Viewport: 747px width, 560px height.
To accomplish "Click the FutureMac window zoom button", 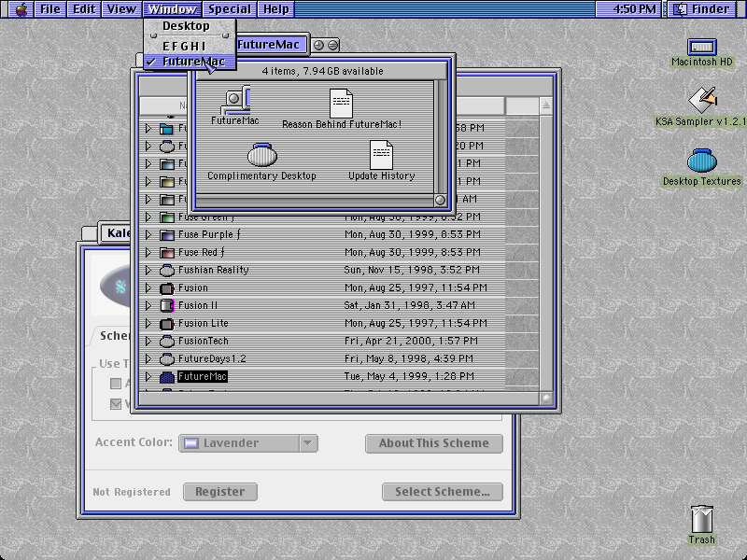I will tap(318, 45).
